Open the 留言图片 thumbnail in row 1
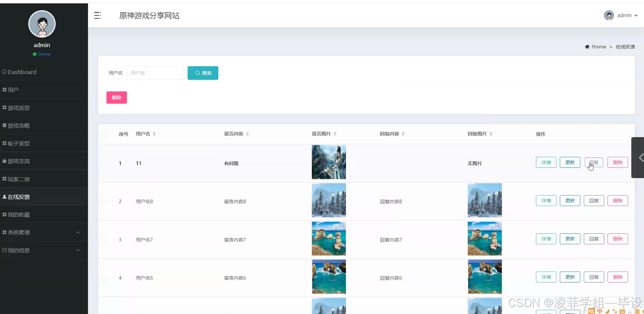Viewport: 644px width, 314px height. coord(329,162)
